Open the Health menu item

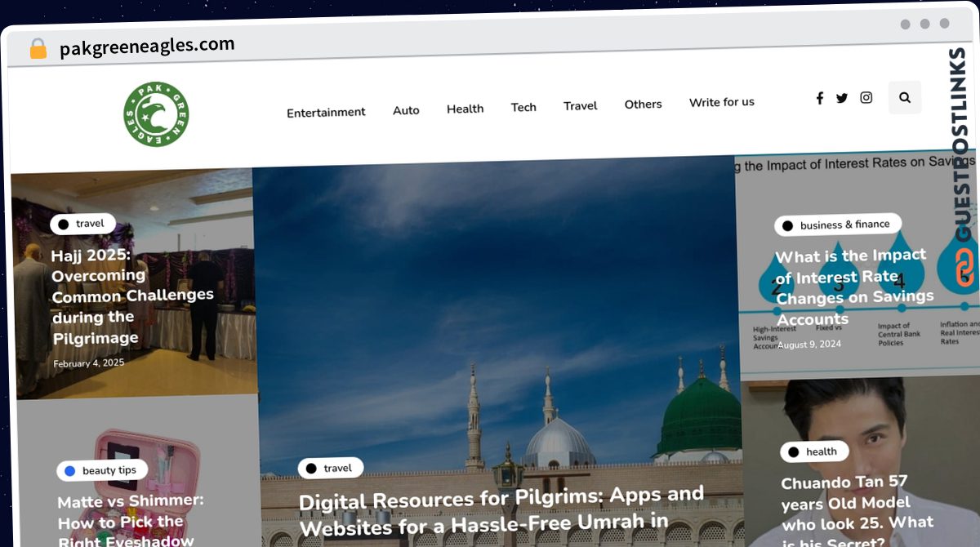465,109
